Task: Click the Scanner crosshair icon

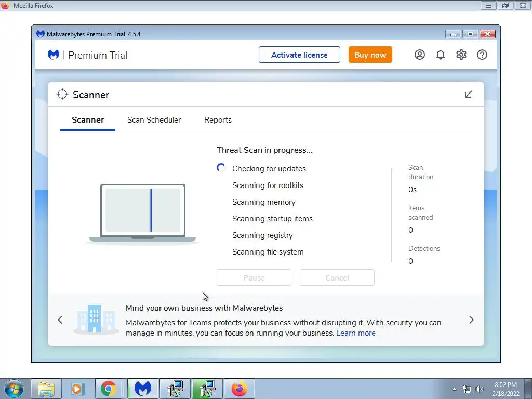Action: [x=62, y=95]
